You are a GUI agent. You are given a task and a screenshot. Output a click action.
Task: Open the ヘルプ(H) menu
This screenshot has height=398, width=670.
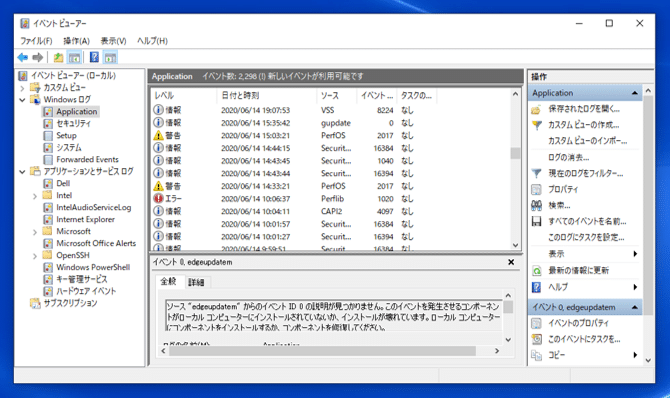pyautogui.click(x=152, y=41)
